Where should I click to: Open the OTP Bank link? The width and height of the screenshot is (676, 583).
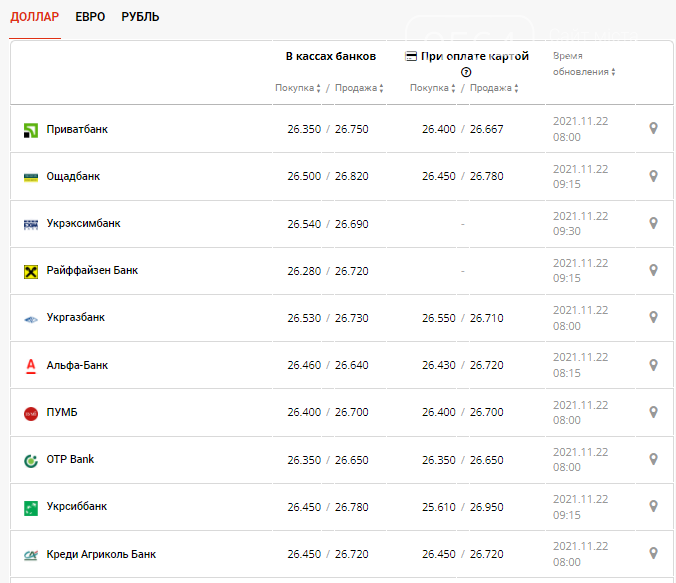point(70,459)
